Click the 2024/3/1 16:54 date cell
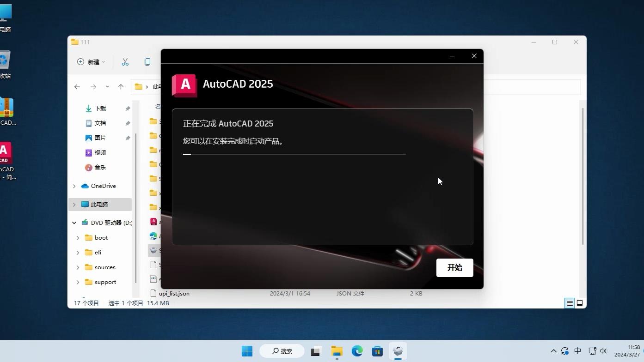644x362 pixels. (290, 294)
